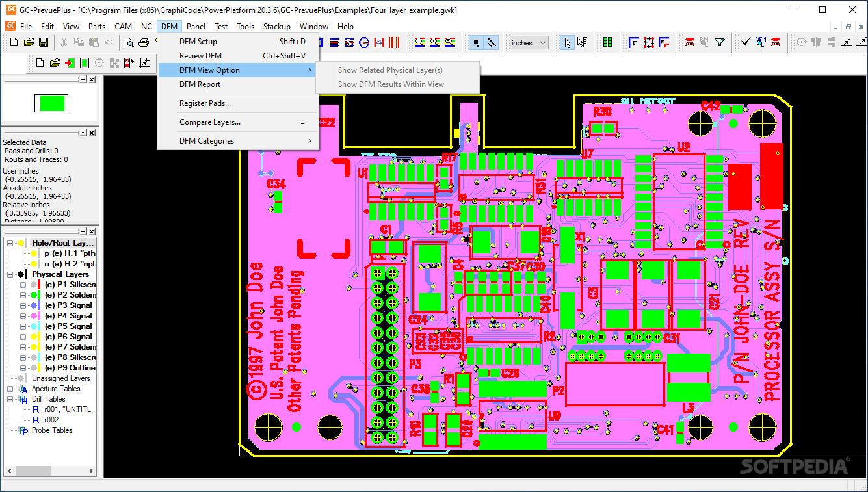Click Compare Layers... menu entry
The width and height of the screenshot is (868, 492).
238,122
